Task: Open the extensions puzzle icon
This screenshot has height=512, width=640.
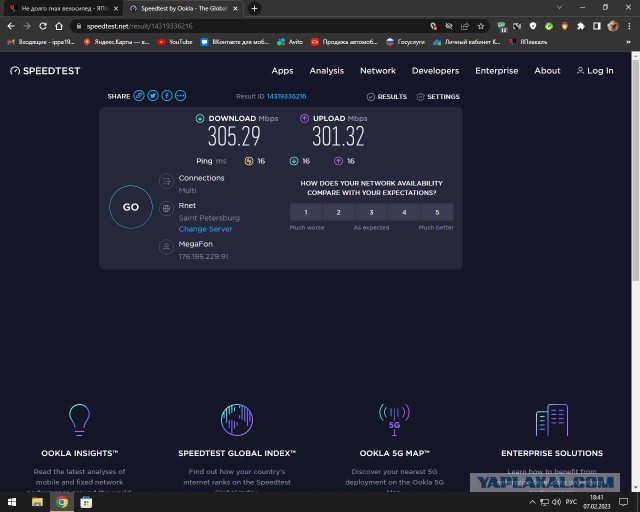Action: (x=580, y=26)
